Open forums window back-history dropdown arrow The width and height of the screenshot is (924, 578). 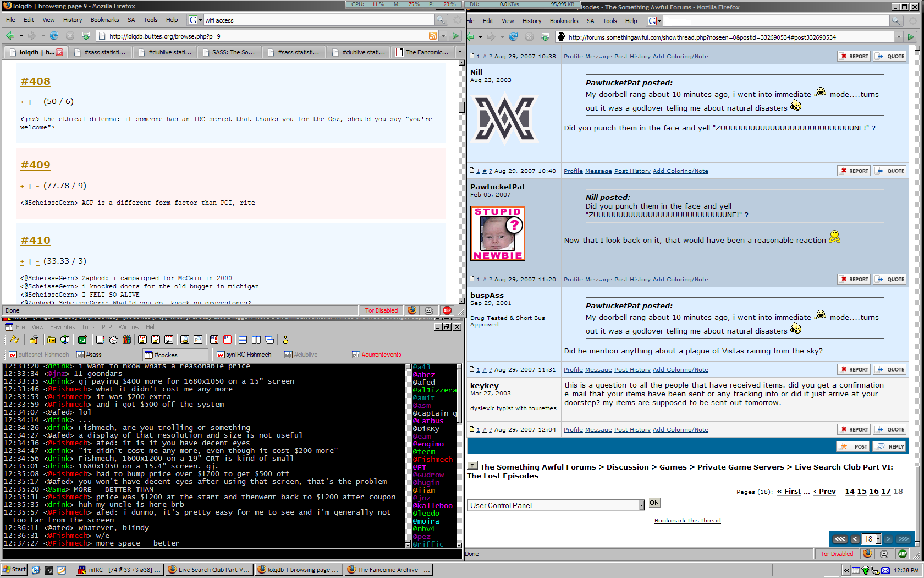tap(480, 37)
